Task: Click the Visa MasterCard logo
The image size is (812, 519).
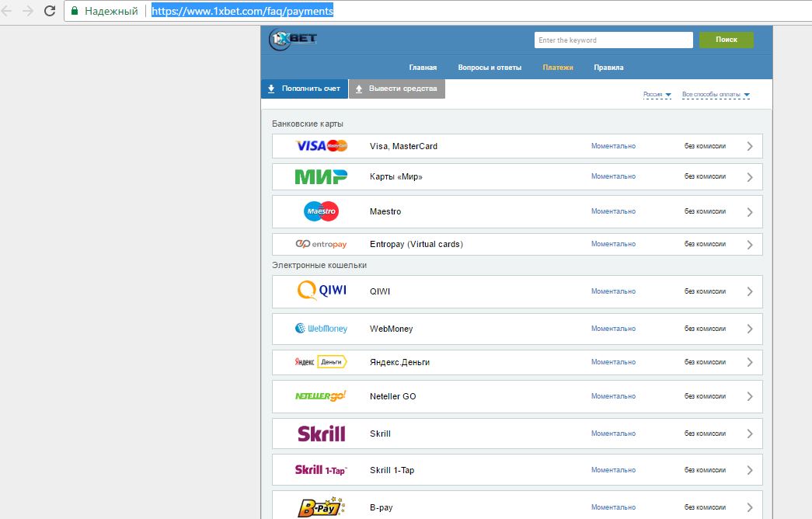Action: click(x=321, y=146)
